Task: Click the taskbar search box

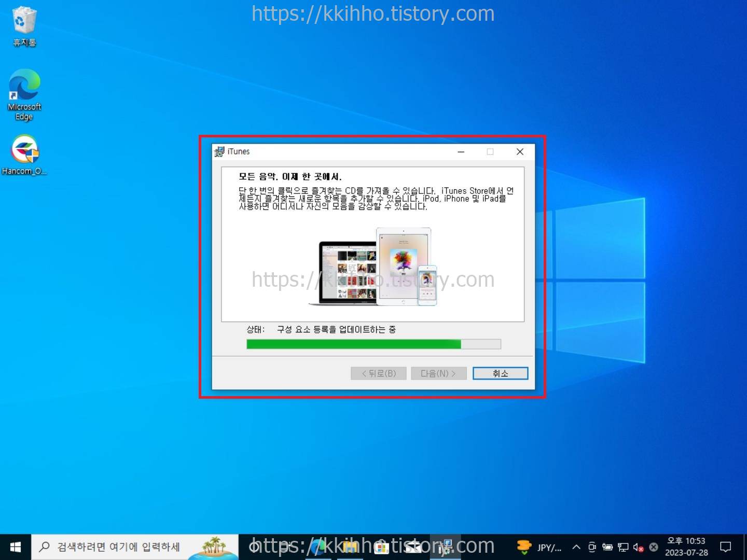Action: point(135,547)
